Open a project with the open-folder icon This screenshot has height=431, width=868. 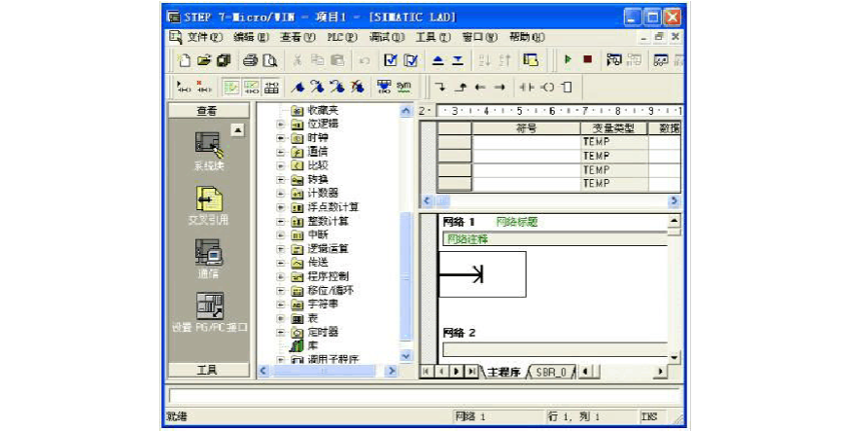[204, 60]
